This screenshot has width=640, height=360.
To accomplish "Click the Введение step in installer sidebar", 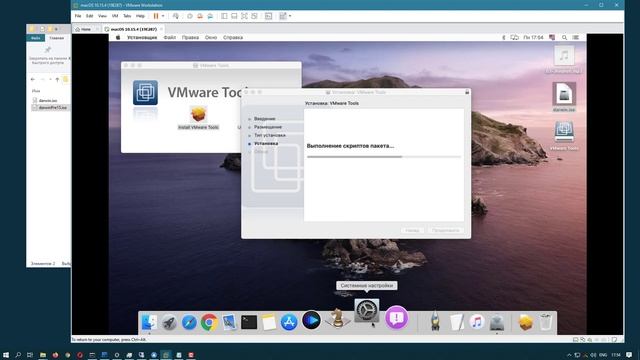I will pyautogui.click(x=264, y=119).
